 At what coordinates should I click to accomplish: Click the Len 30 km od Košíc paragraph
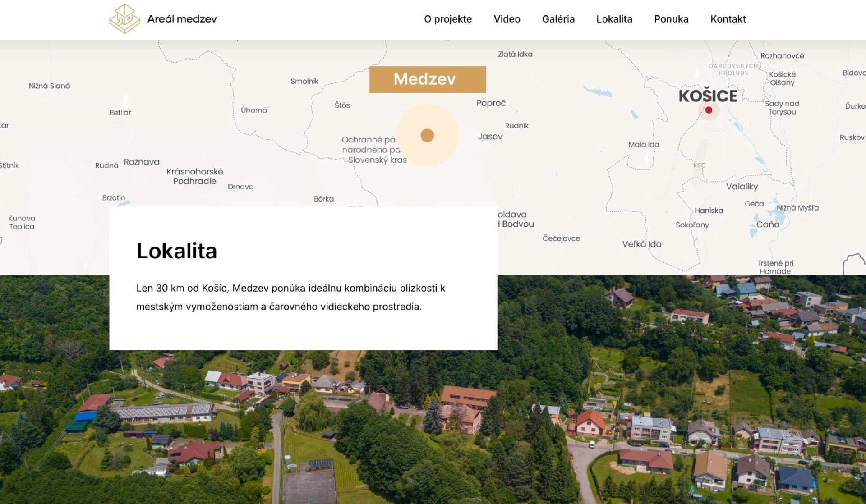tap(290, 297)
